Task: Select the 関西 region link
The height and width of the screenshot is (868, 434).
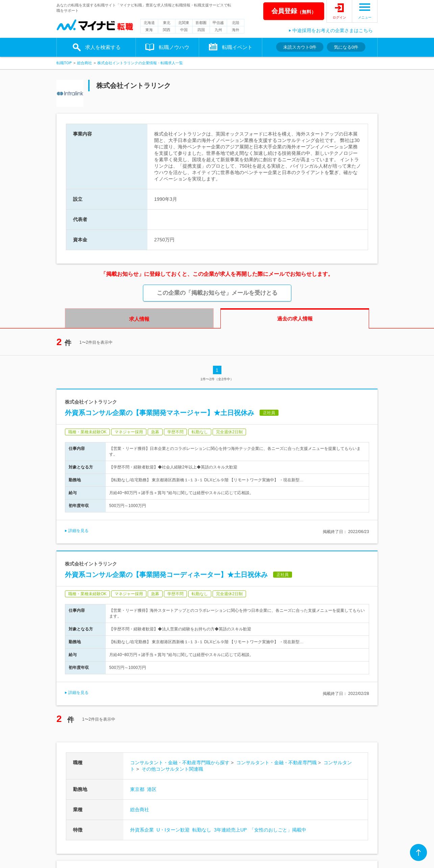Action: click(x=166, y=30)
